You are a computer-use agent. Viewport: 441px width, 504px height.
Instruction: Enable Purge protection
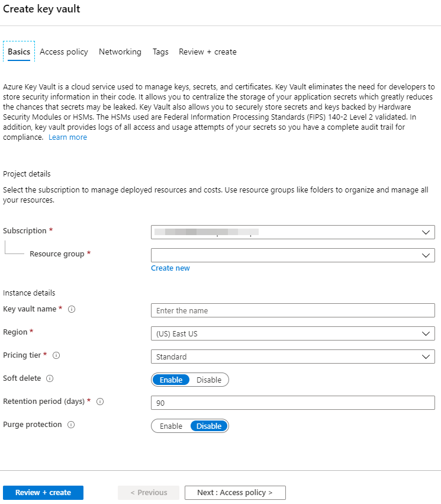(171, 426)
